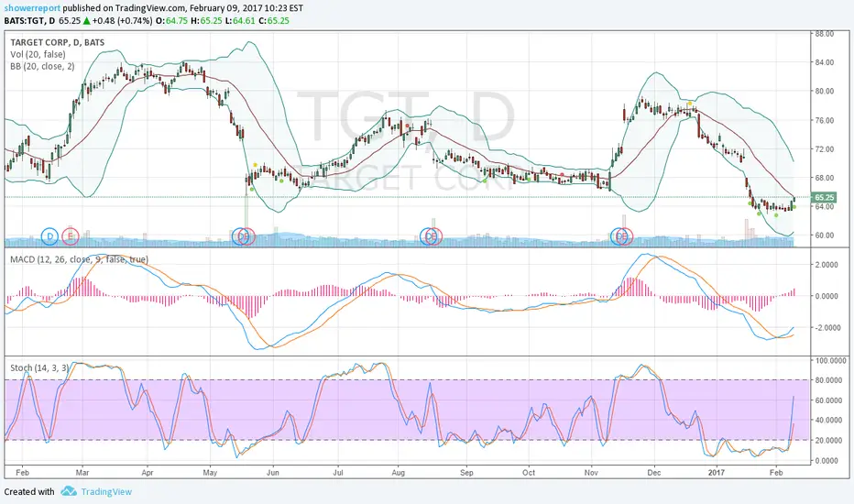Image resolution: width=854 pixels, height=504 pixels.
Task: Click the 80.0000 stochastic axis label
Action: tap(828, 380)
